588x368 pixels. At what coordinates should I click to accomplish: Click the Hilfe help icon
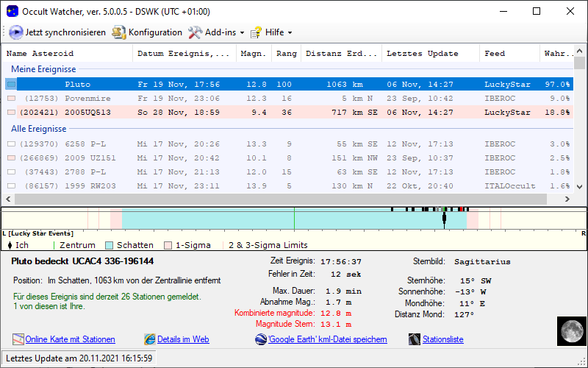point(256,32)
